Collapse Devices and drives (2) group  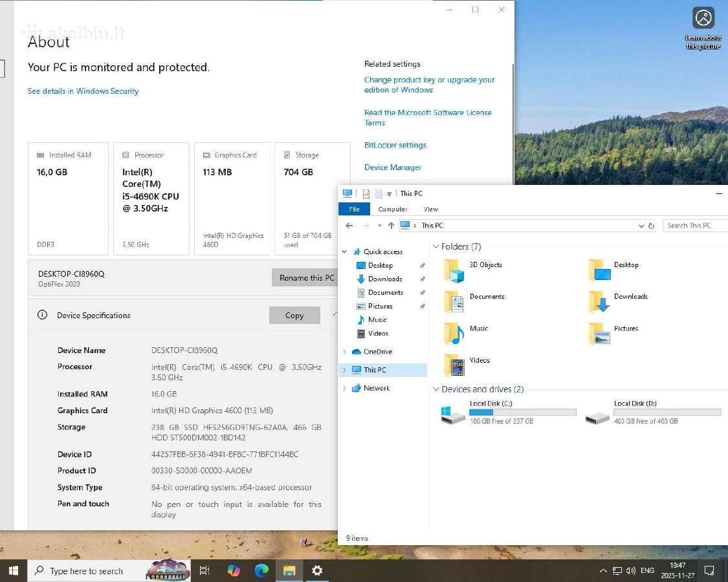[436, 389]
